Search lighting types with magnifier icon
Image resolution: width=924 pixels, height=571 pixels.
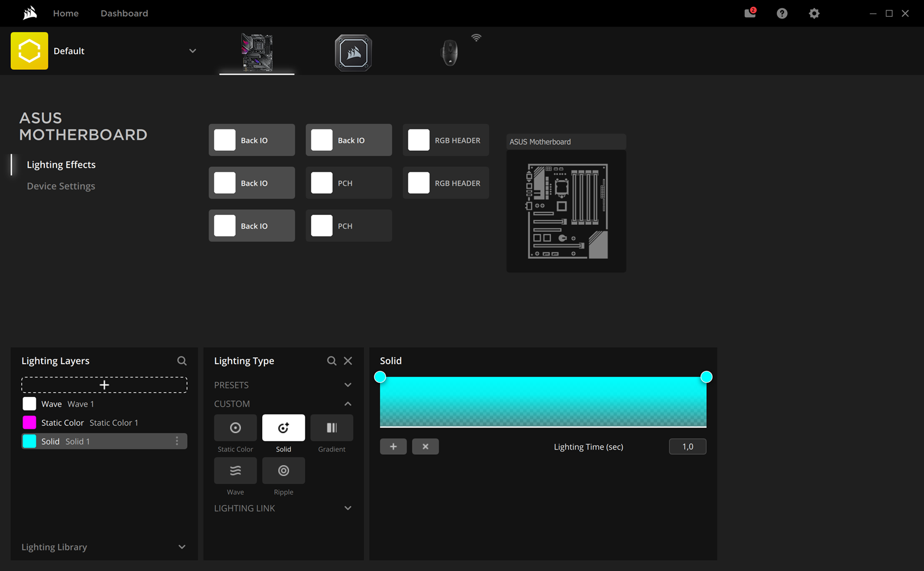[x=331, y=361]
